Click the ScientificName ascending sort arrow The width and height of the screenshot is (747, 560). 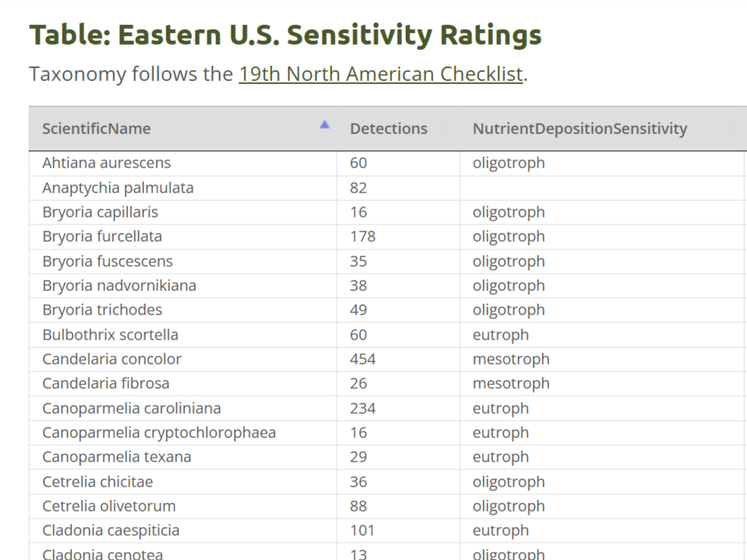[325, 124]
